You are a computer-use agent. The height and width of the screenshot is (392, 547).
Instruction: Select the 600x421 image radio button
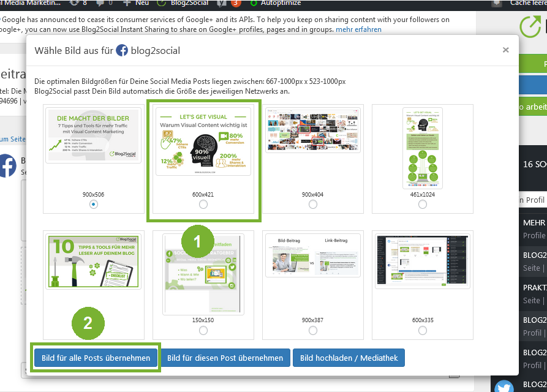pyautogui.click(x=203, y=205)
